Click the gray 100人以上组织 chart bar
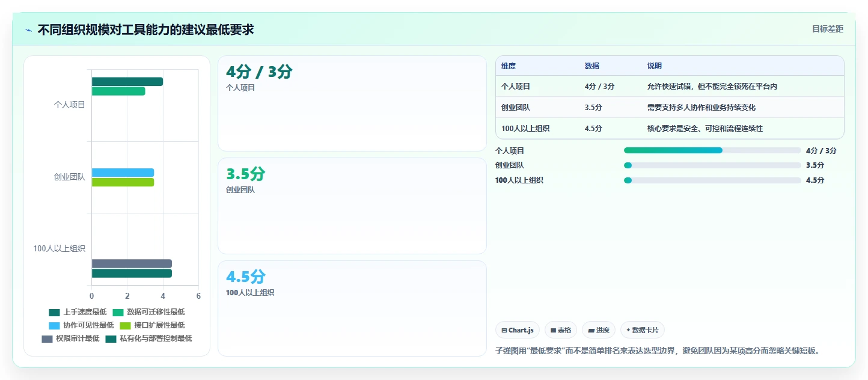The height and width of the screenshot is (380, 868). point(132,264)
